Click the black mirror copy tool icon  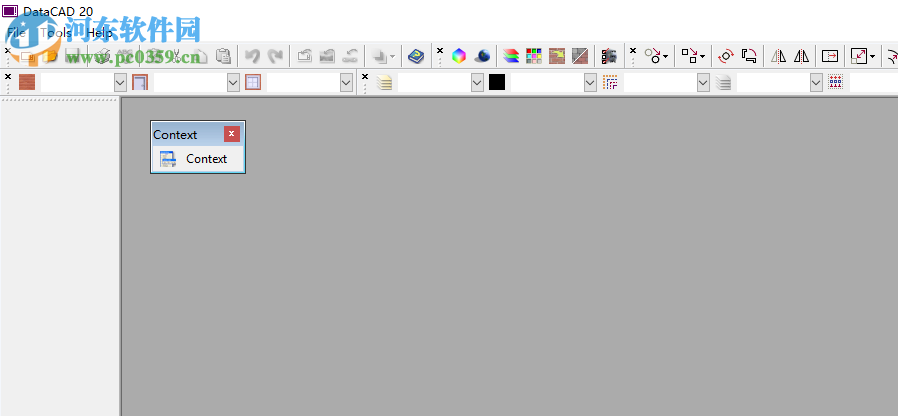(801, 56)
